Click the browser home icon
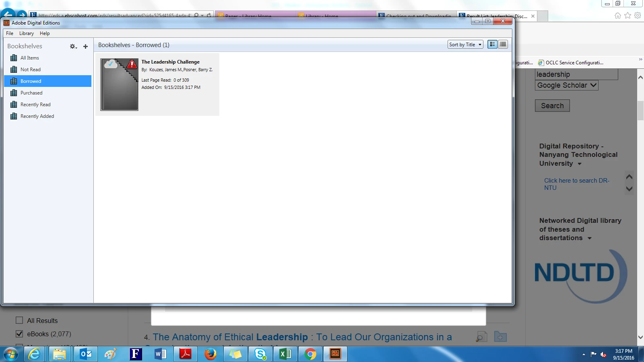The height and width of the screenshot is (362, 644). point(618,16)
